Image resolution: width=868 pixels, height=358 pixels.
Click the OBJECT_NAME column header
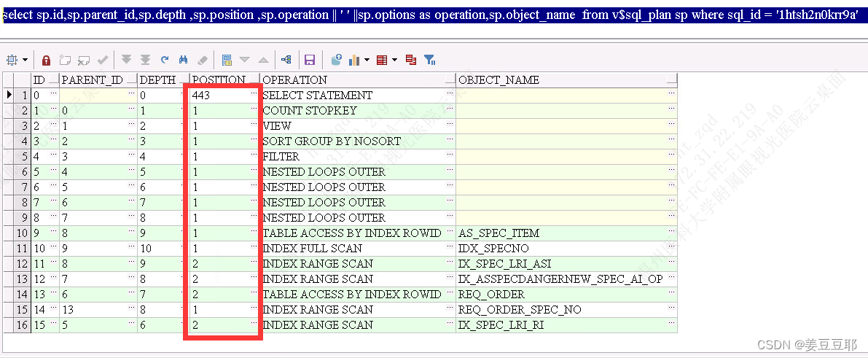(567, 79)
